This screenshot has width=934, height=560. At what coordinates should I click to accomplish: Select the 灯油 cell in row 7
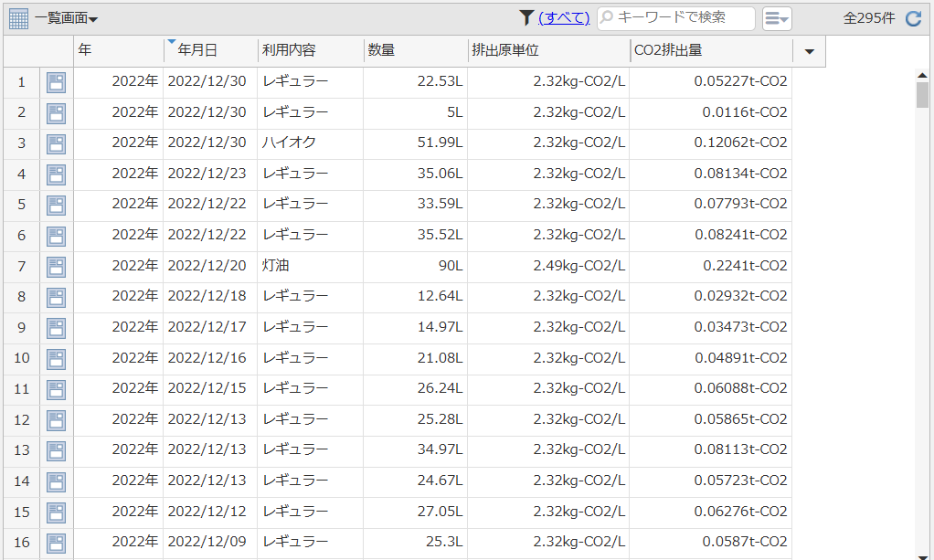click(x=277, y=266)
